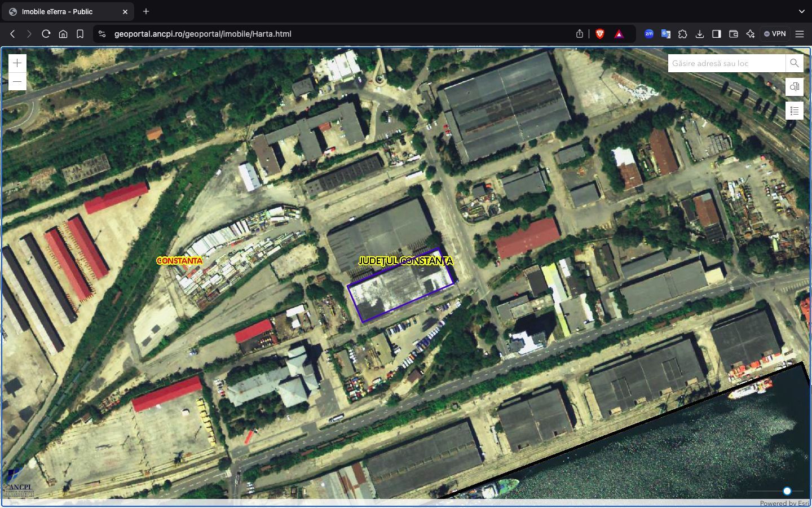Viewport: 812px width, 508px height.
Task: Bookmark this page
Action: [x=80, y=34]
